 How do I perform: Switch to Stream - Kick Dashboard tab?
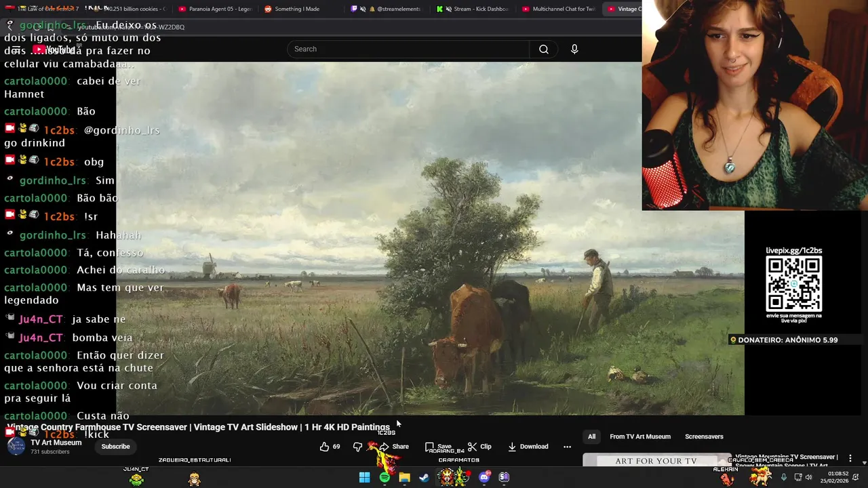pos(473,9)
